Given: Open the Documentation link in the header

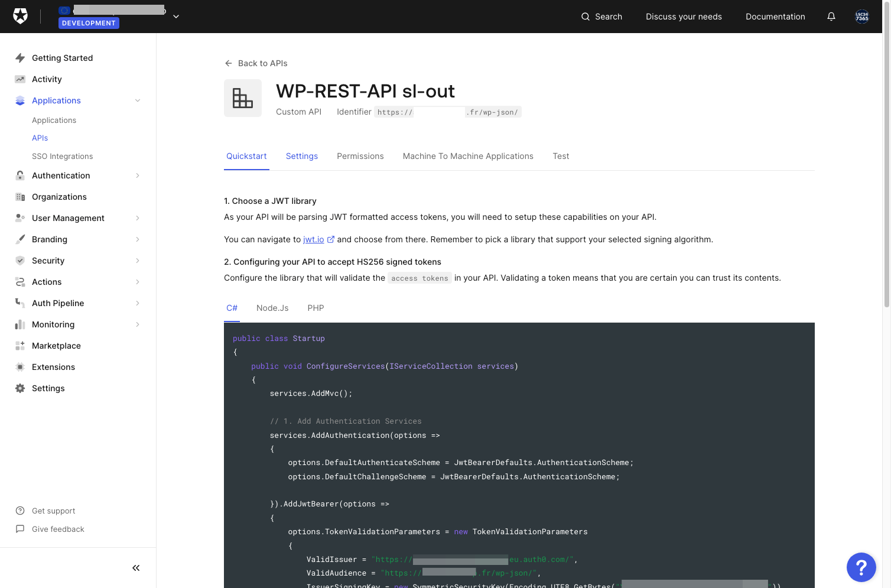Looking at the screenshot, I should point(775,17).
